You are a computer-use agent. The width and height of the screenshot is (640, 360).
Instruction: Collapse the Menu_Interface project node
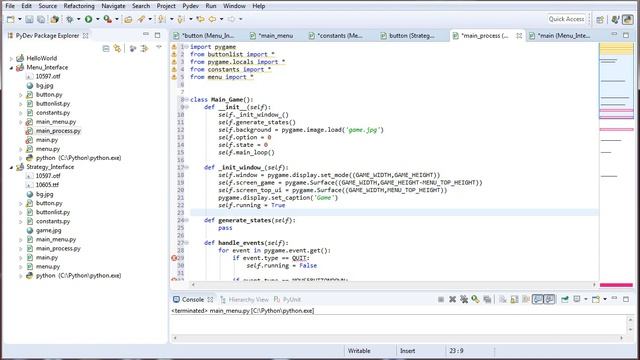pyautogui.click(x=11, y=68)
